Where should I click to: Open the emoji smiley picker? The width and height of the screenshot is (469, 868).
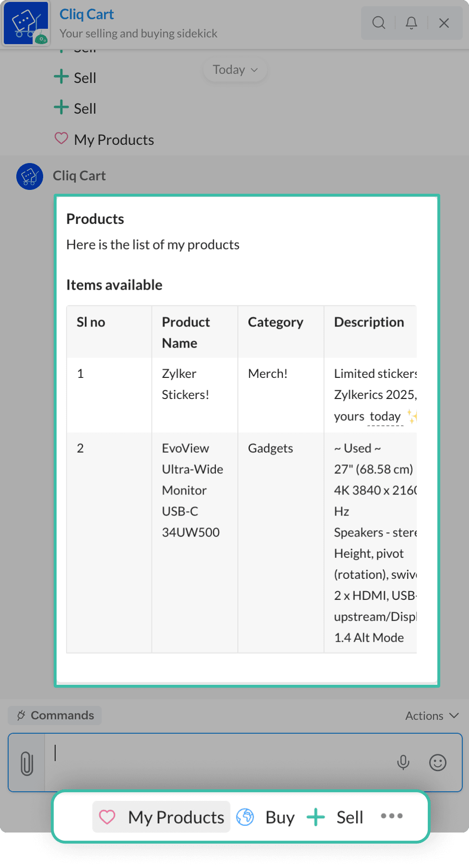(x=437, y=762)
